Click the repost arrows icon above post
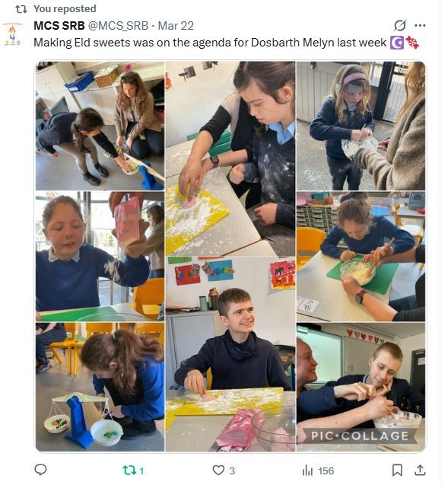Viewport: 448px width, 485px height. (21, 9)
